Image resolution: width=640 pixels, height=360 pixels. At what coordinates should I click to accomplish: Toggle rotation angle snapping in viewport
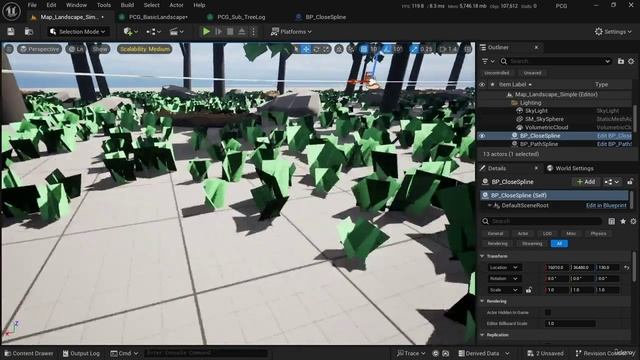click(x=387, y=49)
